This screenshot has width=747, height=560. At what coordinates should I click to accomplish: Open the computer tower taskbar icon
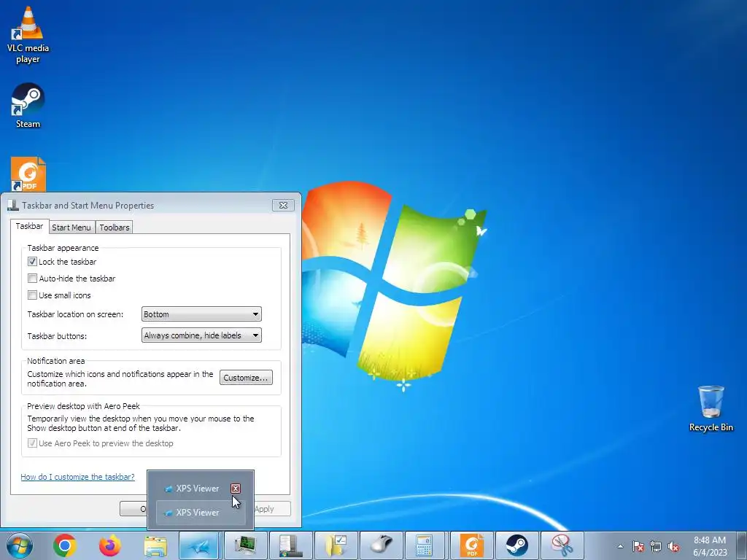[290, 545]
